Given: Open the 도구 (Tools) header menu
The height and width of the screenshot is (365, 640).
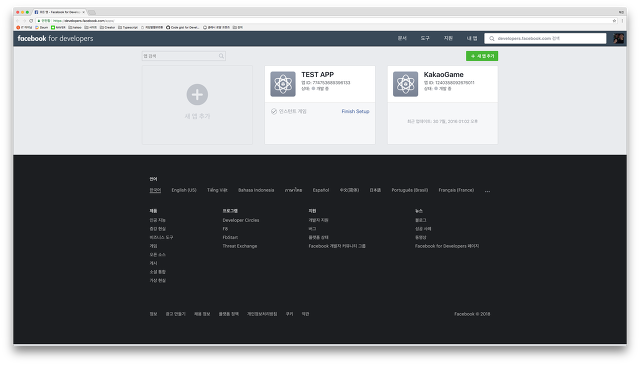Looking at the screenshot, I should [x=425, y=38].
